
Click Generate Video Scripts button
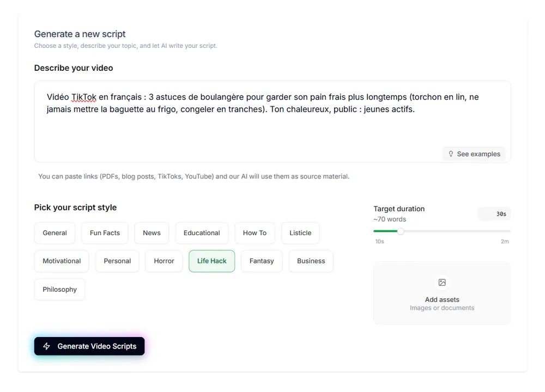point(89,346)
